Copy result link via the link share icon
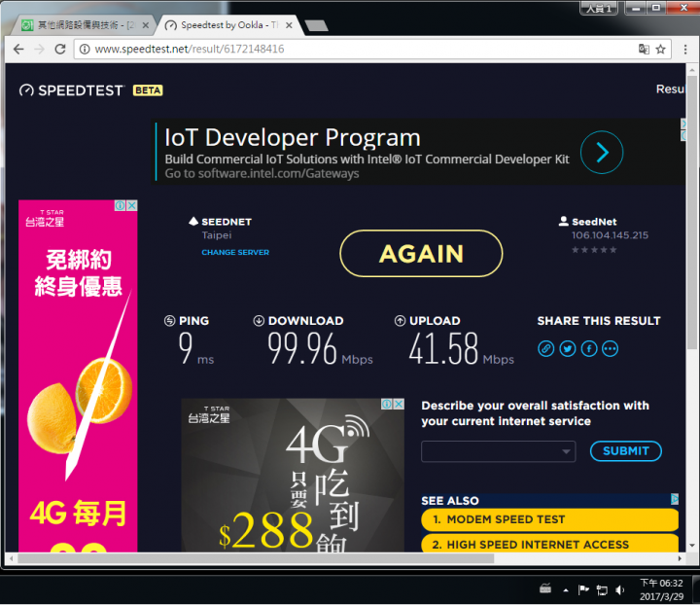700x605 pixels. [x=545, y=349]
